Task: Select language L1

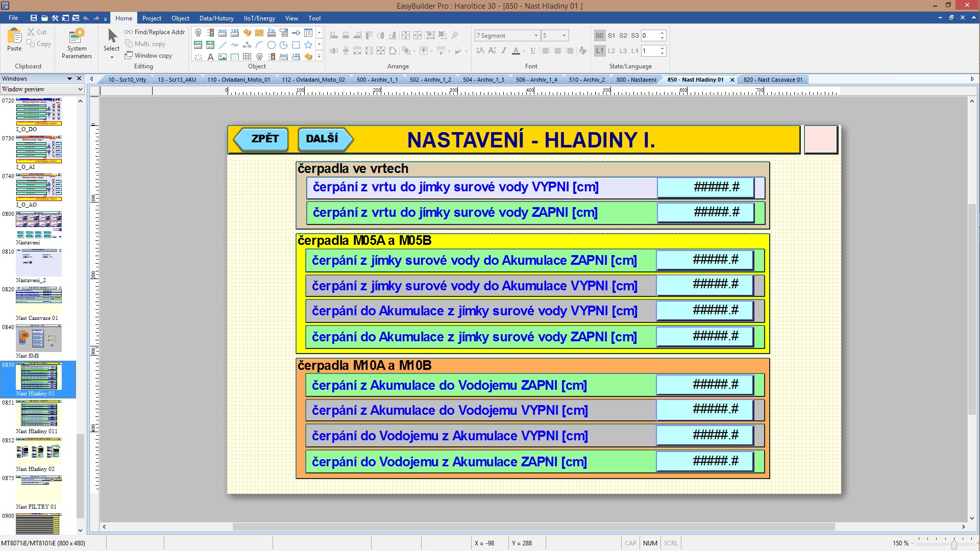Action: click(599, 51)
